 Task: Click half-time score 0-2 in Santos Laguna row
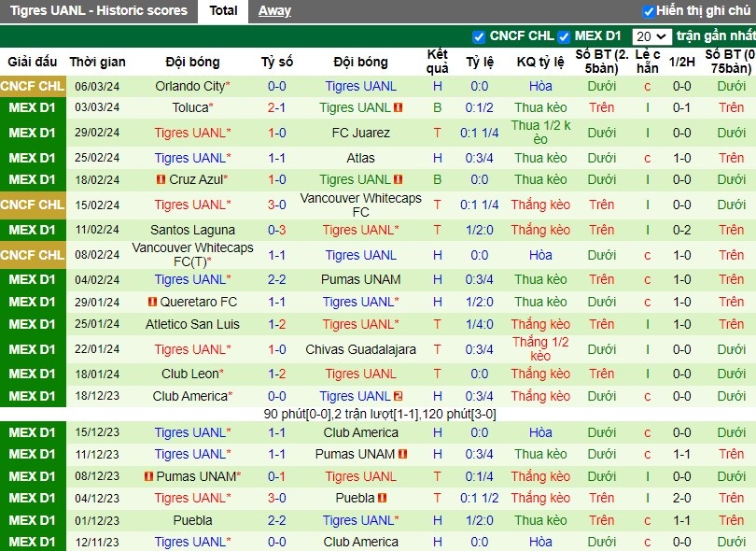[x=681, y=230]
